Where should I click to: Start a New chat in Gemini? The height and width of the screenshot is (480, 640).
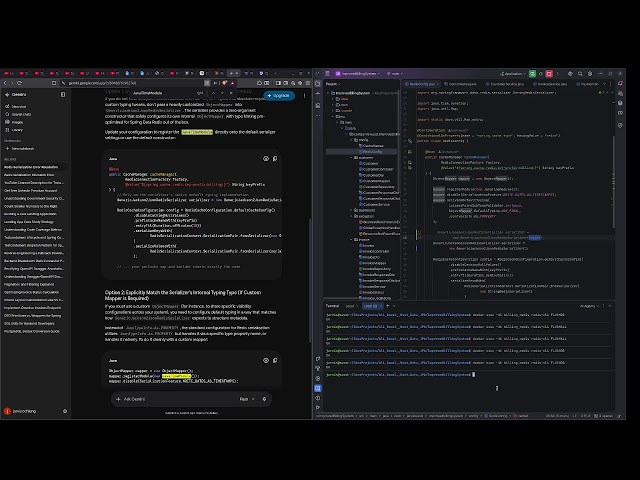[16, 107]
